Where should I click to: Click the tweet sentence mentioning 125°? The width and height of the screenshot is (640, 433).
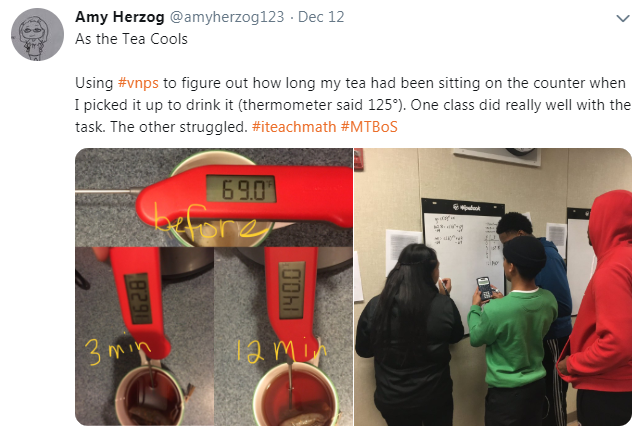tap(351, 105)
